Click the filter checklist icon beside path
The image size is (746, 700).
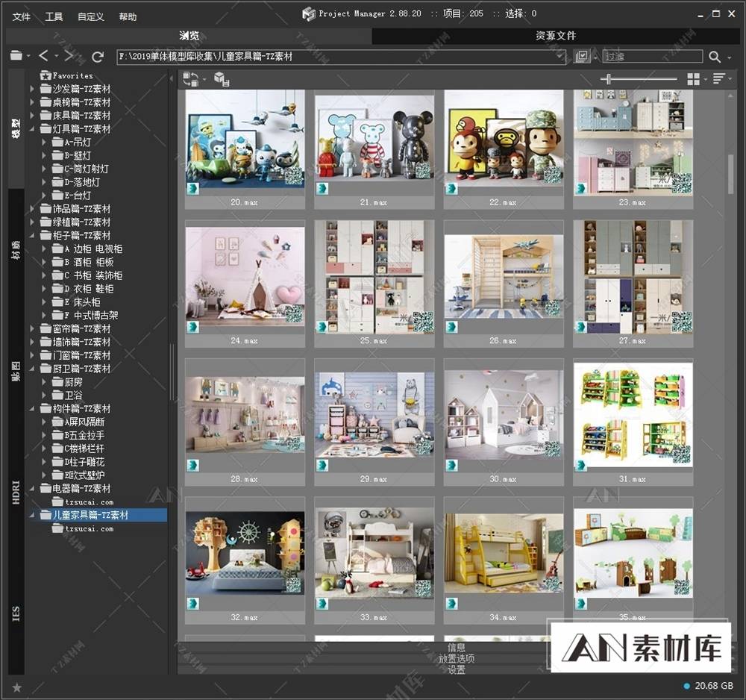[581, 56]
